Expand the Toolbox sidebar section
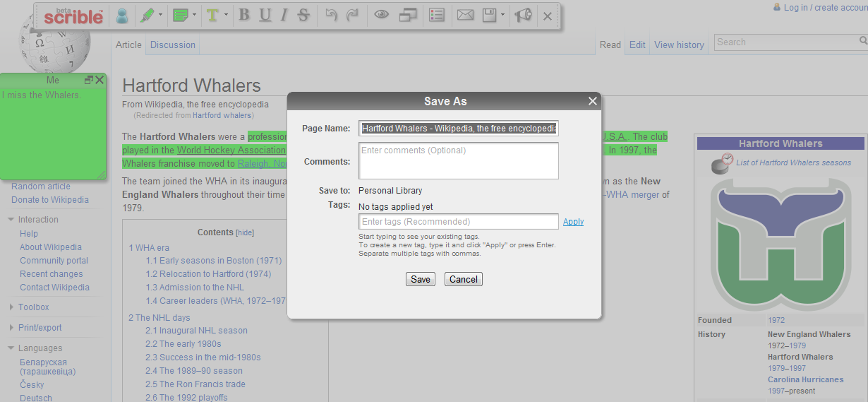868x402 pixels. [x=33, y=307]
